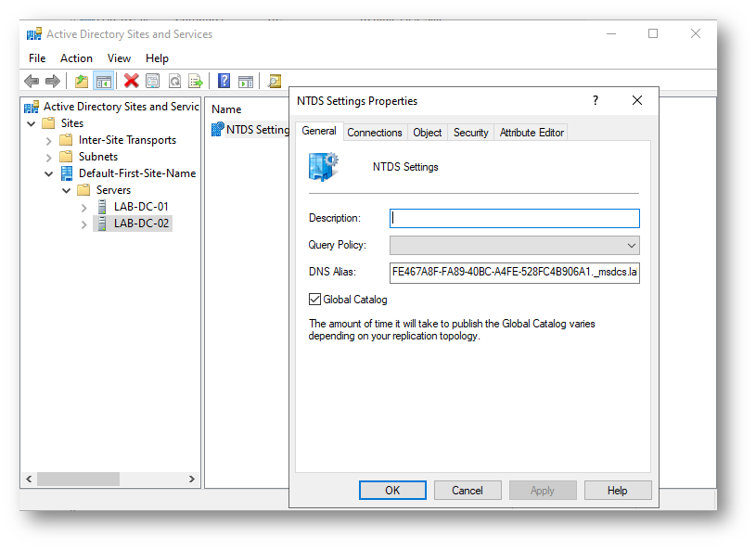Maximize the Sites and Services window
The image size is (756, 550).
coord(653,33)
